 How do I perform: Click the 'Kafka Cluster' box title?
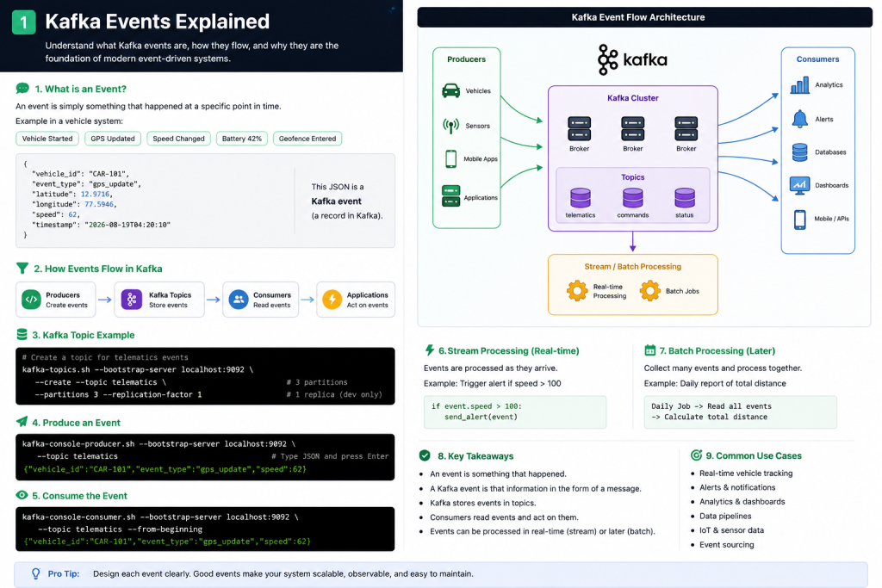tap(632, 98)
